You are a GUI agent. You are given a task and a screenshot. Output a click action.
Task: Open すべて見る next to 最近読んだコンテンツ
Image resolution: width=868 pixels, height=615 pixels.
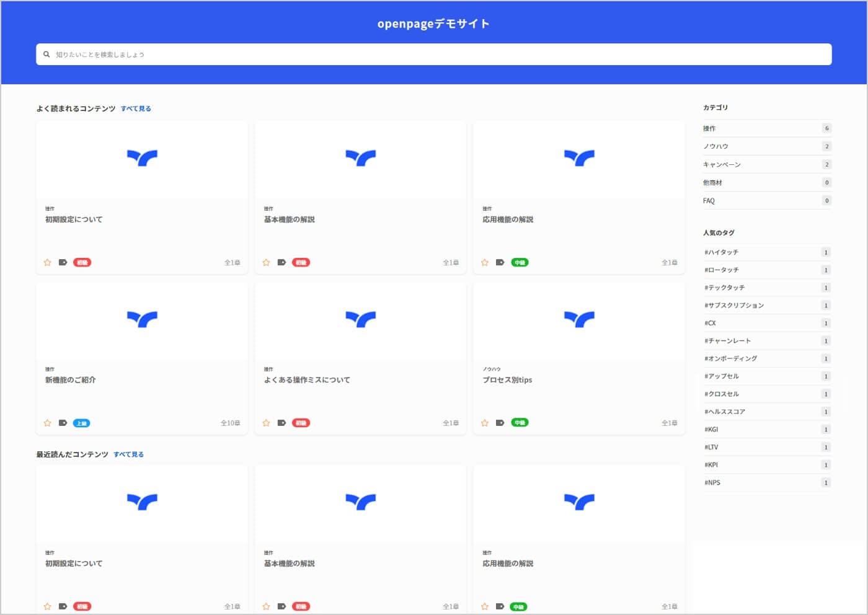[x=128, y=454]
